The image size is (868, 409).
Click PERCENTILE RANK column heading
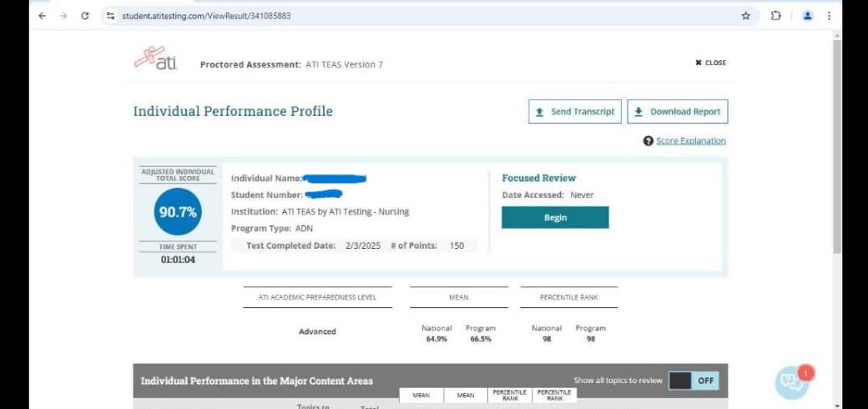tap(569, 297)
